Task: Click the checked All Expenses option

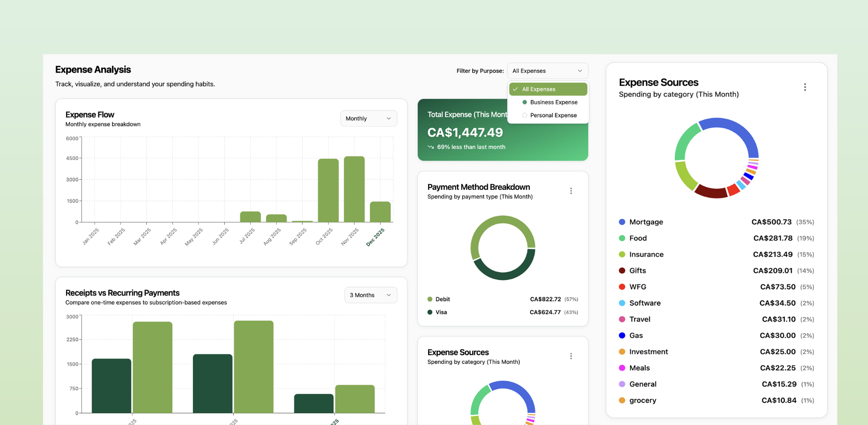Action: click(x=547, y=89)
